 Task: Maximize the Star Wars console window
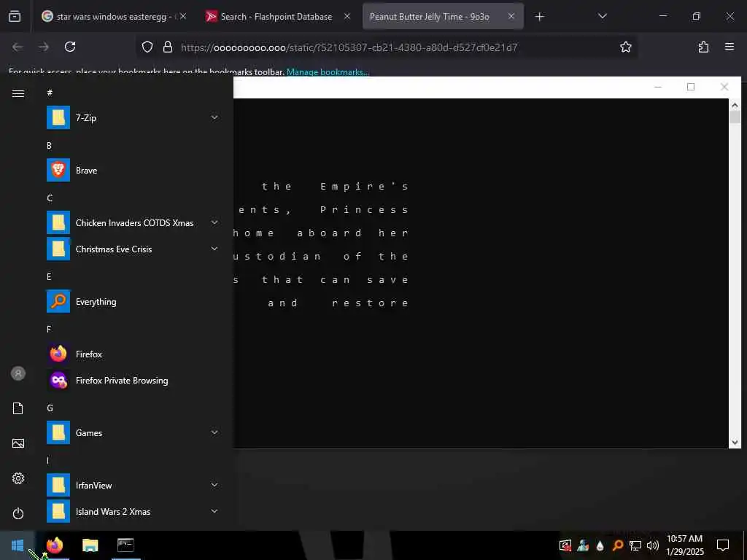point(691,87)
